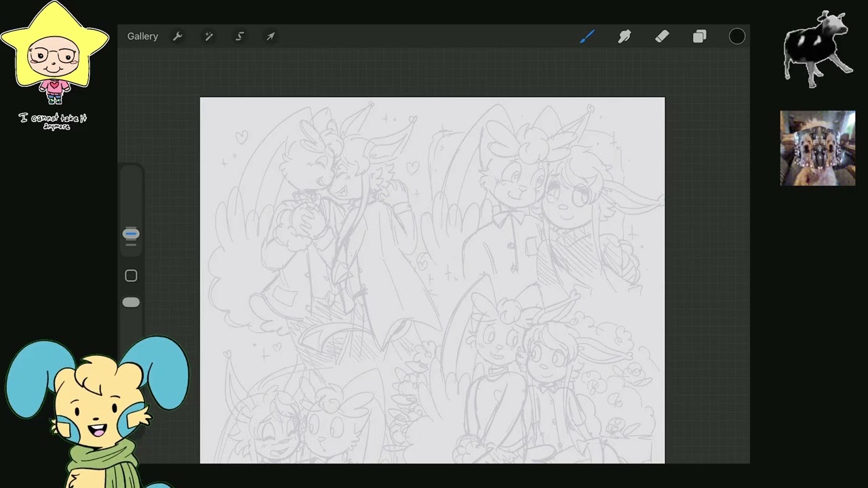Select the Brush tool

pos(587,37)
